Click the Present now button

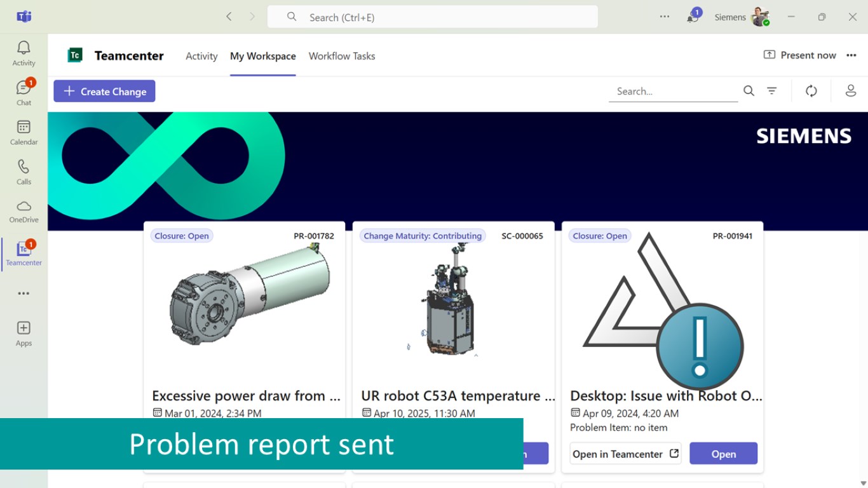(x=800, y=55)
